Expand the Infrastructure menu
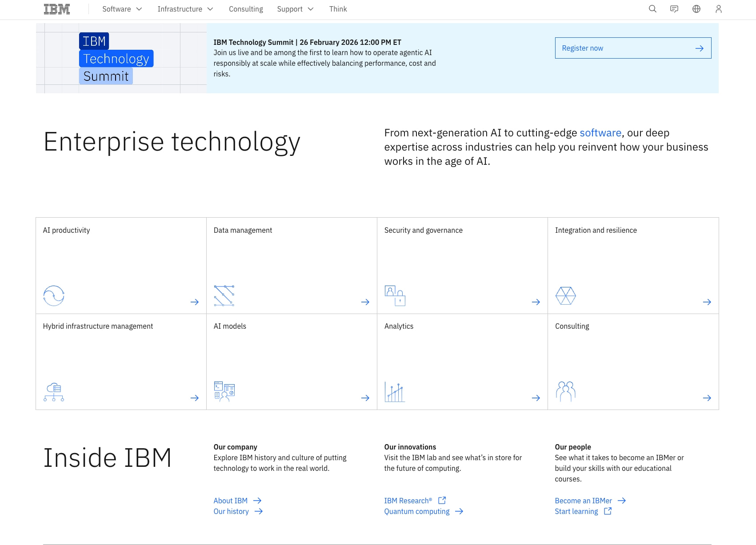This screenshot has width=756, height=545. click(x=185, y=9)
